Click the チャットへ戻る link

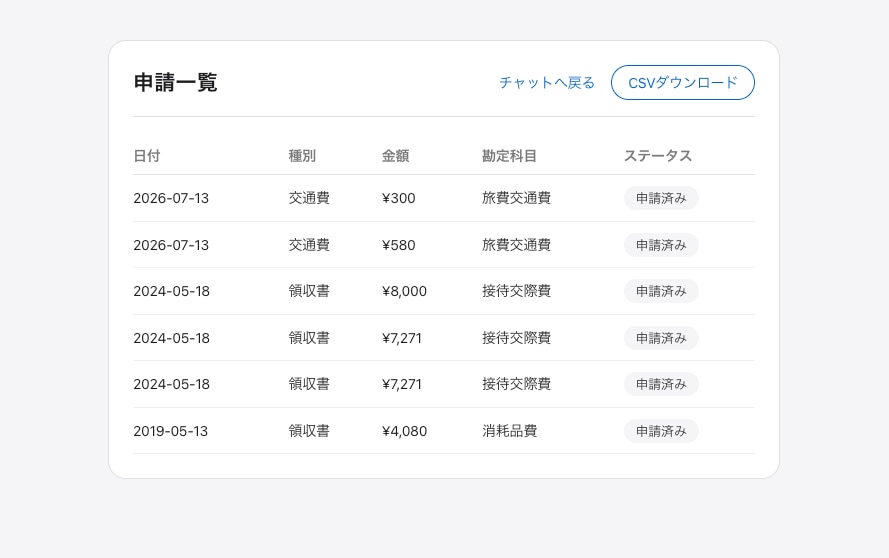(547, 83)
